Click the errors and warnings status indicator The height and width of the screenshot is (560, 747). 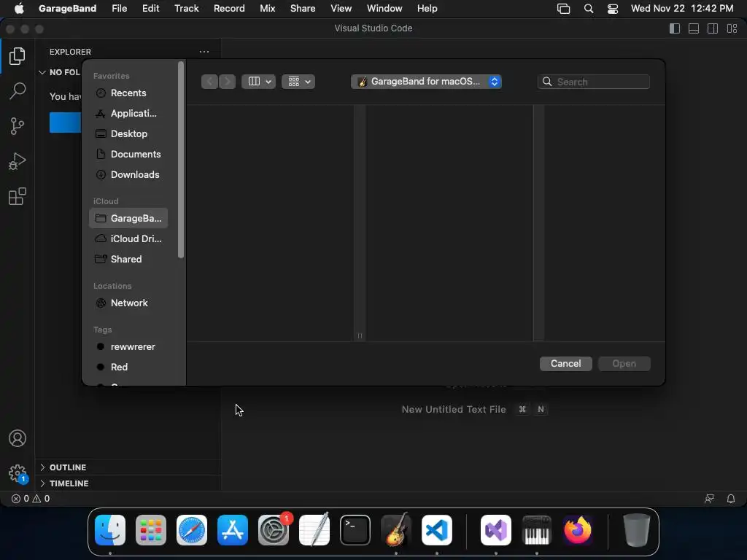(31, 499)
